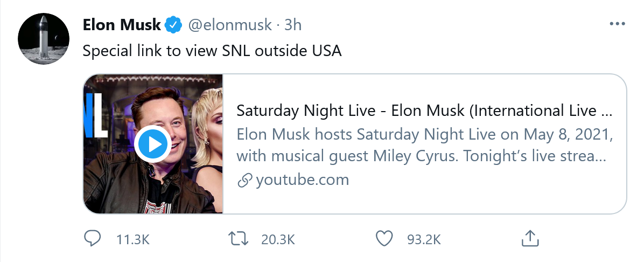Click the chain link icon beside youtube.com

[x=245, y=180]
